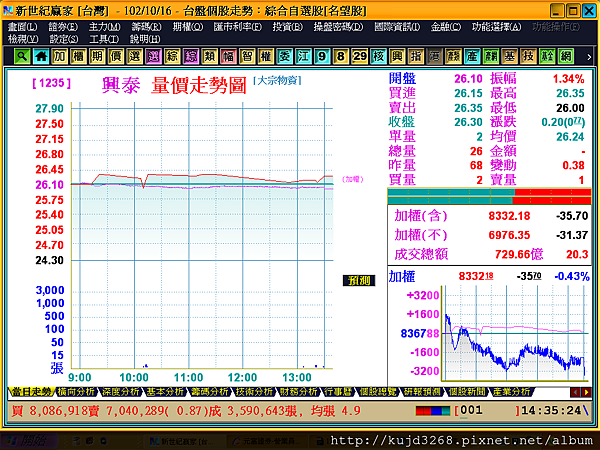Switch to the 行事曆 tab
The image size is (600, 450).
(x=338, y=392)
